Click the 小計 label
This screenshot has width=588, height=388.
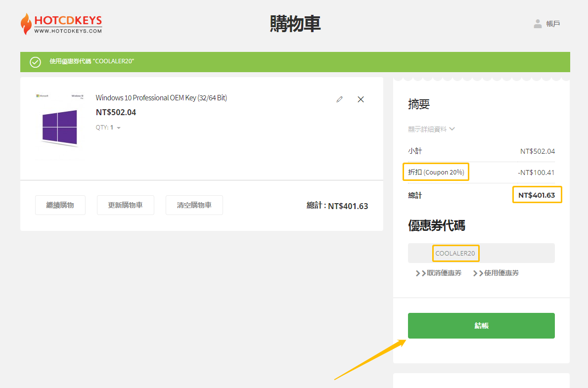click(415, 151)
